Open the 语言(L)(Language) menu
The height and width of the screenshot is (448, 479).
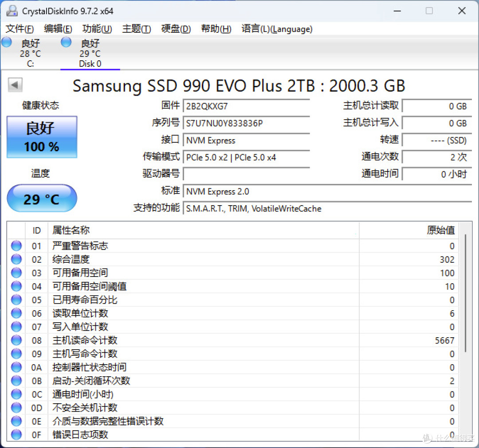(x=277, y=29)
